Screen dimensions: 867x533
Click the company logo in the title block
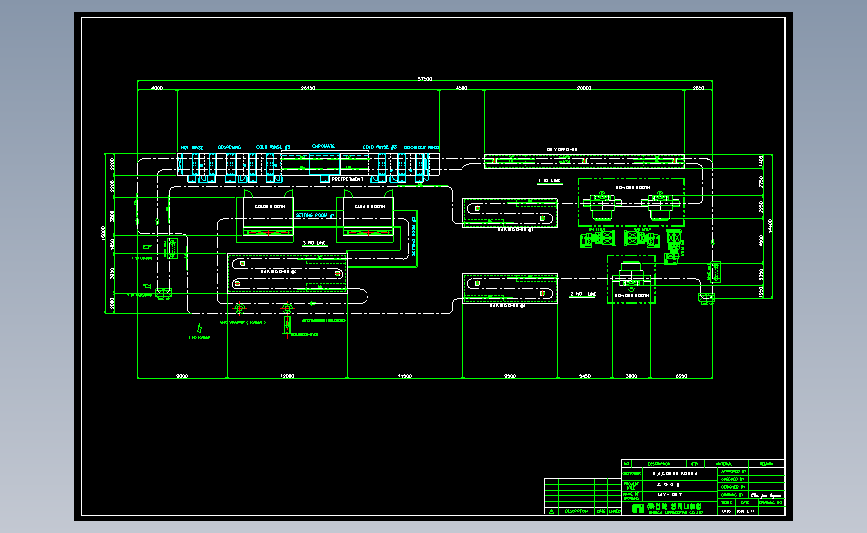click(638, 508)
